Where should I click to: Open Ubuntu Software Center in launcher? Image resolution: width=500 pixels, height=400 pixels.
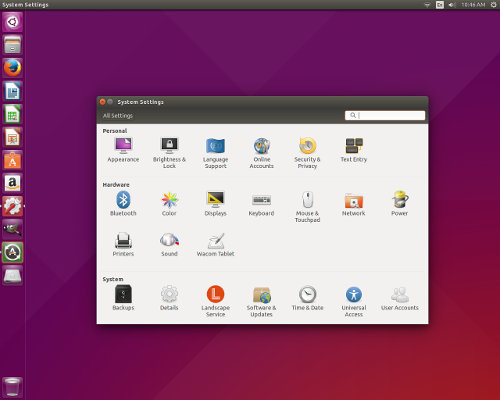(13, 160)
